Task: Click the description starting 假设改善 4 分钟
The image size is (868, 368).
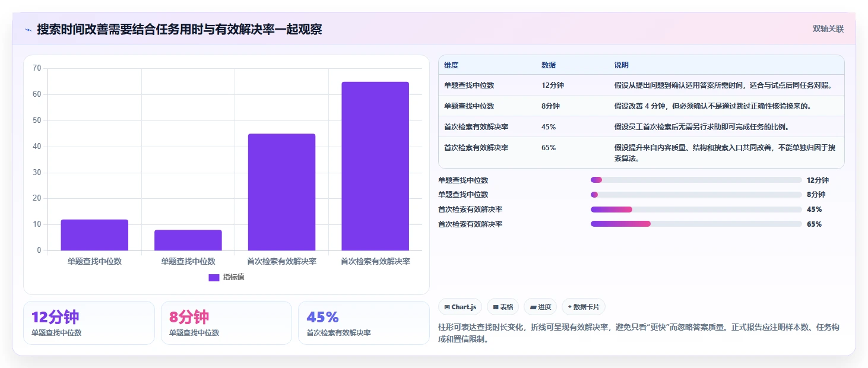Action: (x=712, y=106)
